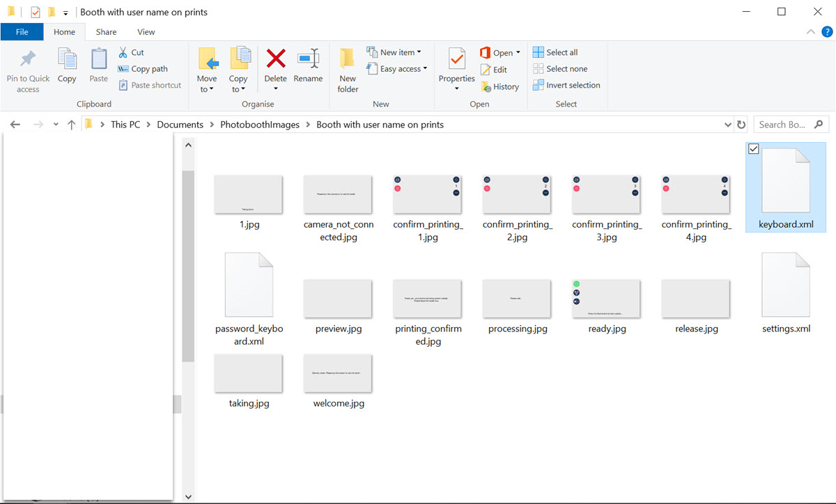Open the New item dropdown
The width and height of the screenshot is (836, 504).
tap(394, 52)
